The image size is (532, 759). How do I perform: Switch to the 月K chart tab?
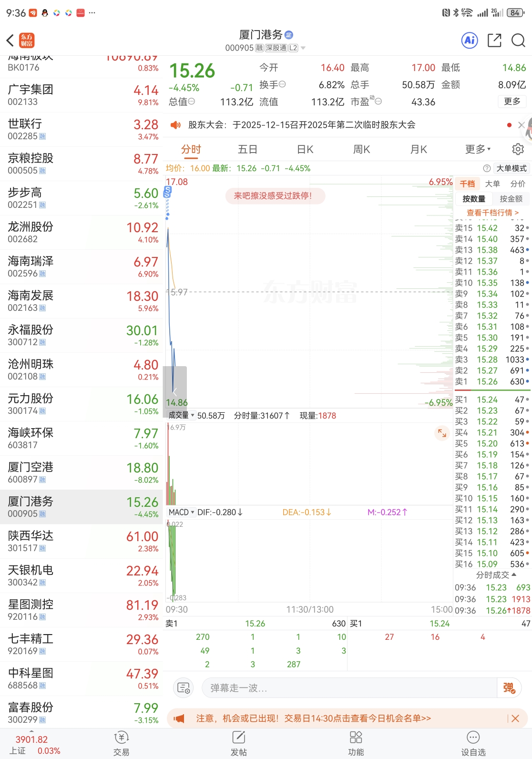point(419,149)
